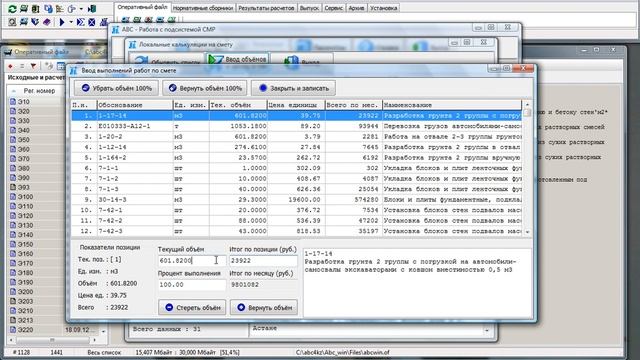This screenshot has width=640, height=360.
Task: Click the red filter funnel icon in left panel
Action: click(33, 66)
